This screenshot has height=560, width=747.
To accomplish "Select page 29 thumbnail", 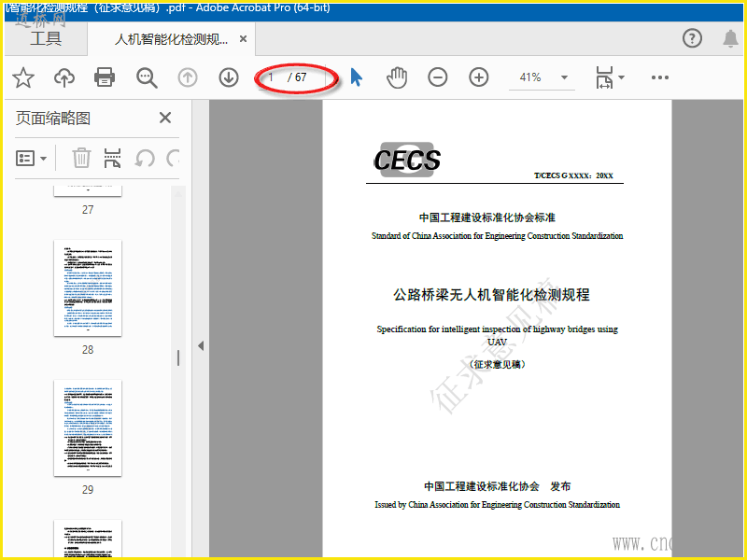I will coord(88,428).
